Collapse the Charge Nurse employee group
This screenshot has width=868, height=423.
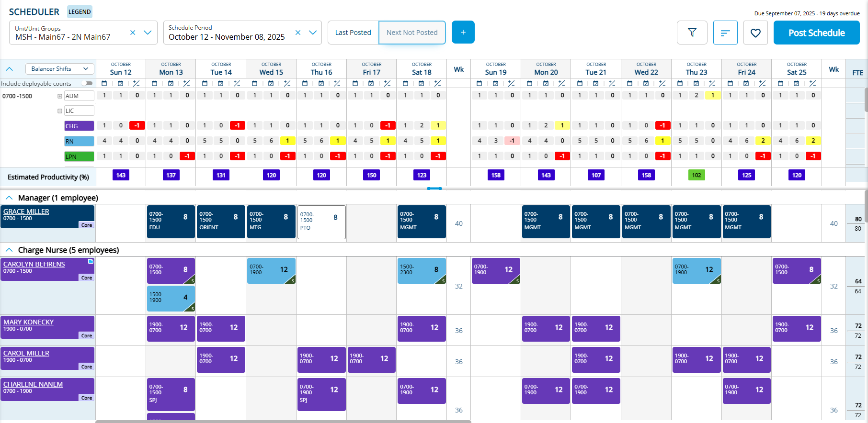(x=9, y=250)
